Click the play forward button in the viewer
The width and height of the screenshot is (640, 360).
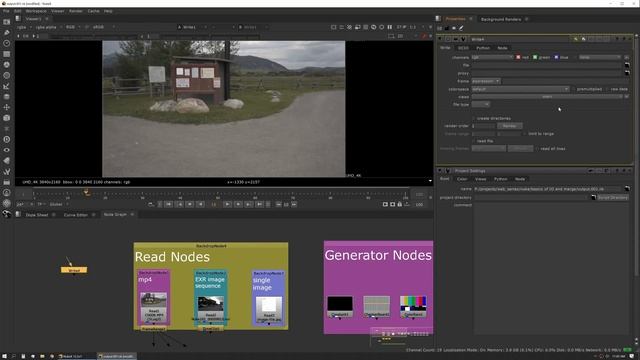(227, 204)
